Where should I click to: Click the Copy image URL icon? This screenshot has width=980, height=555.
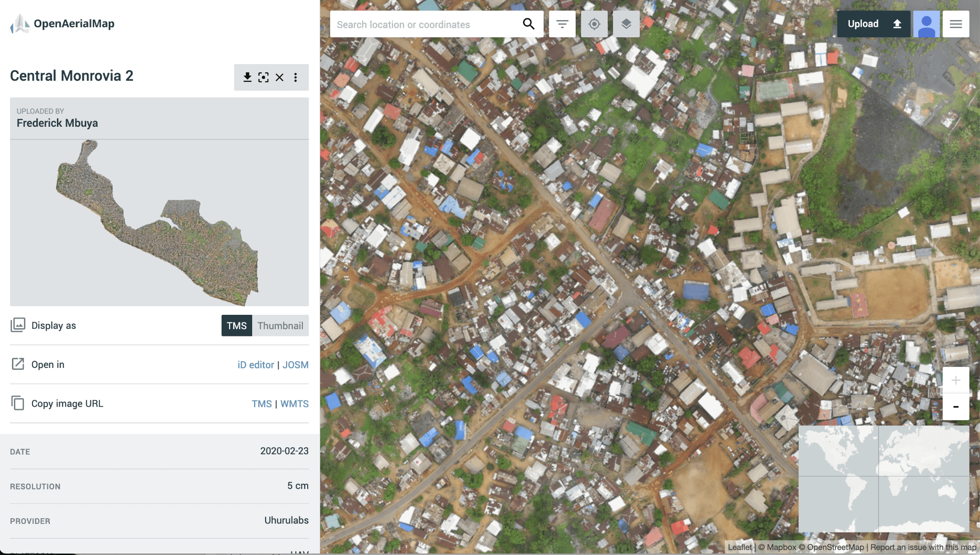tap(18, 403)
